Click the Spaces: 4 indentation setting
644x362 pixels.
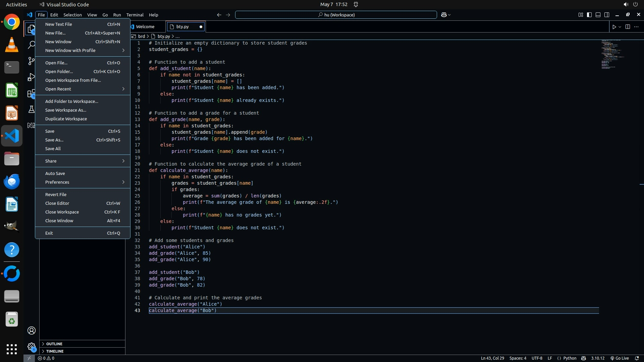pos(518,358)
